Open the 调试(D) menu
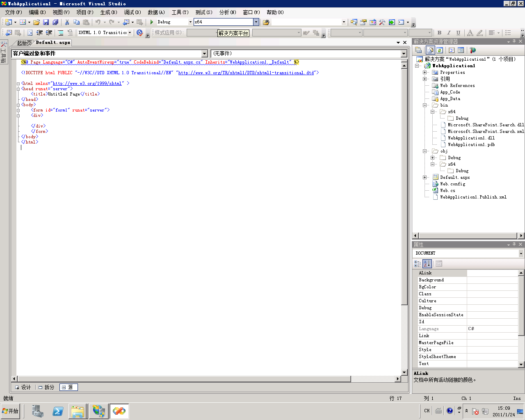The height and width of the screenshot is (420, 525). 132,12
